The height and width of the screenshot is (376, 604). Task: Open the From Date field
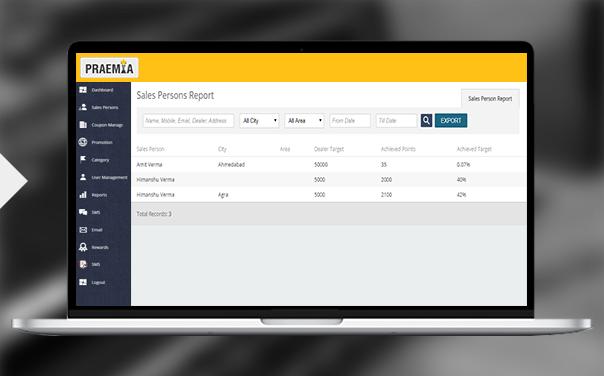(x=350, y=121)
